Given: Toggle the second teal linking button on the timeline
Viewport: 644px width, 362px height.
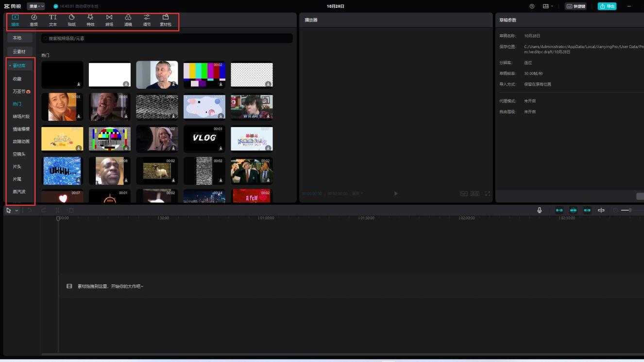Looking at the screenshot, I should pyautogui.click(x=573, y=210).
